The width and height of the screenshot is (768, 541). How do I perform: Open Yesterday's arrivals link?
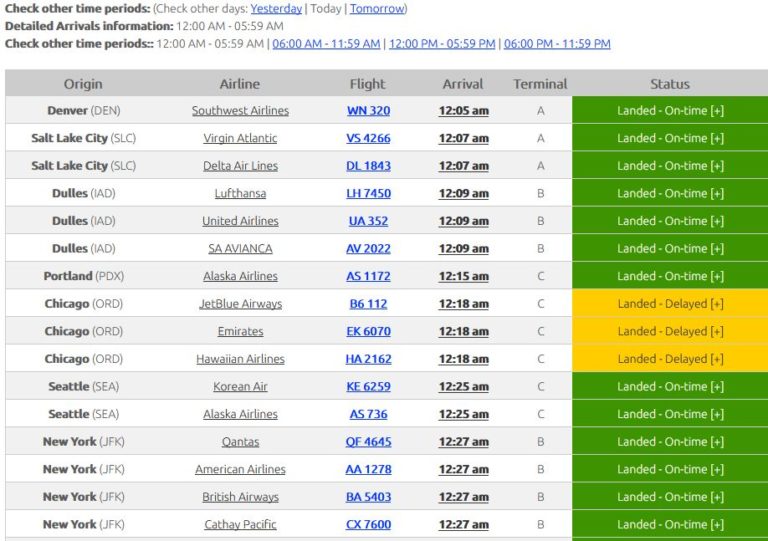(x=276, y=9)
